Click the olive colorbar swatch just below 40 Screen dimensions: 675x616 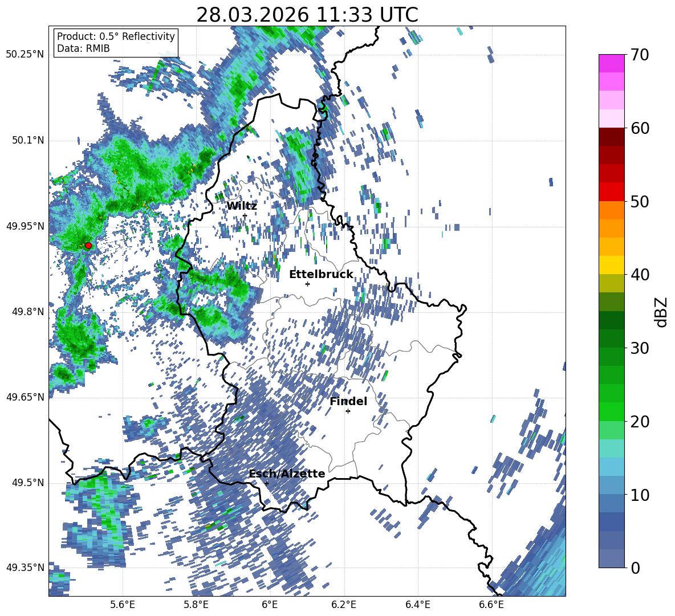(x=611, y=283)
